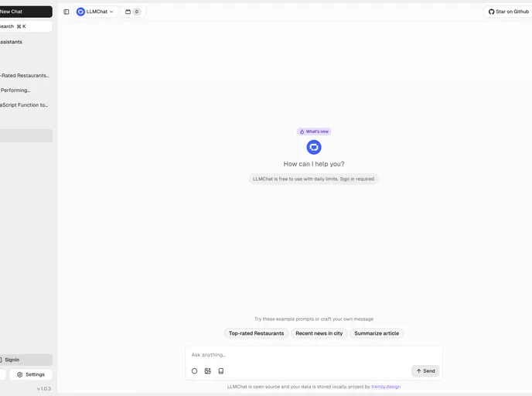Send the message with Send button
Screen dimensions: 532x396
click(425, 371)
